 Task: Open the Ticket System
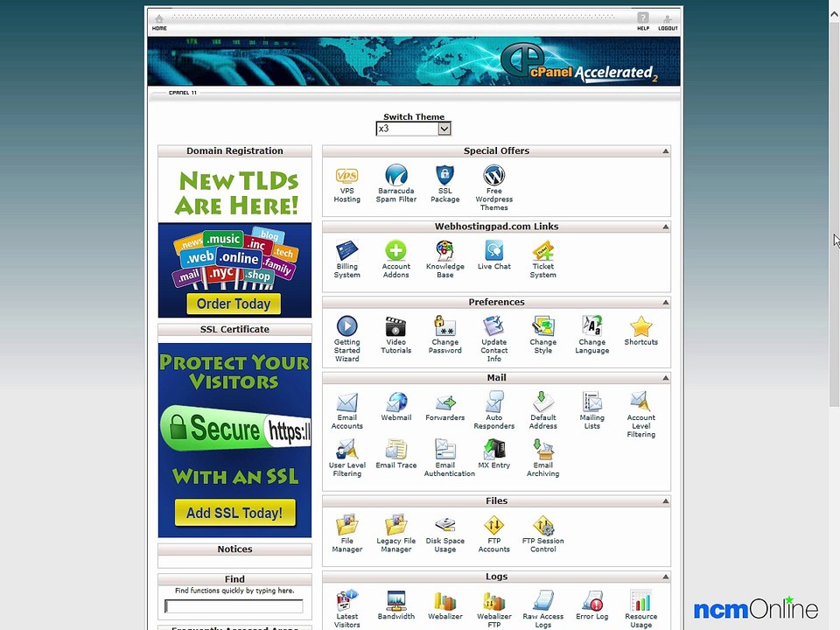point(542,261)
